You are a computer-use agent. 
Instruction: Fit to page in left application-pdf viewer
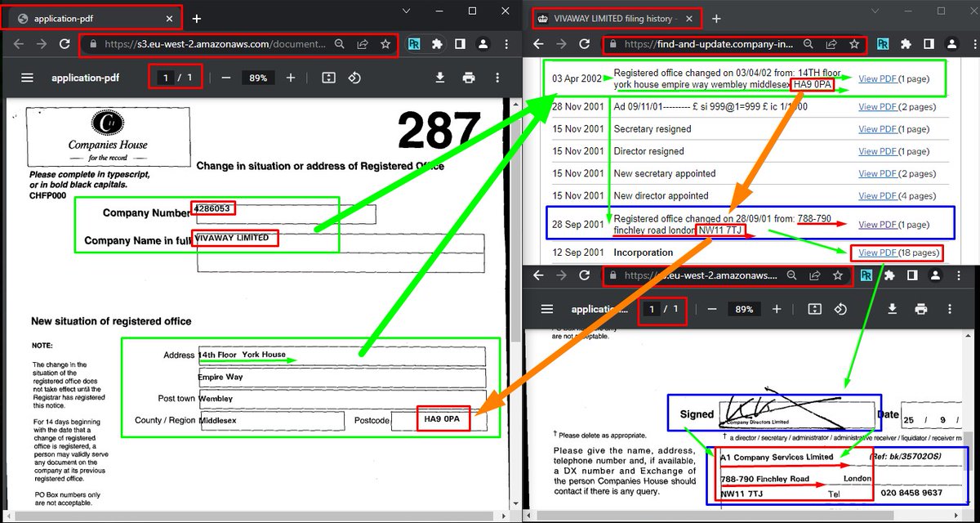328,78
